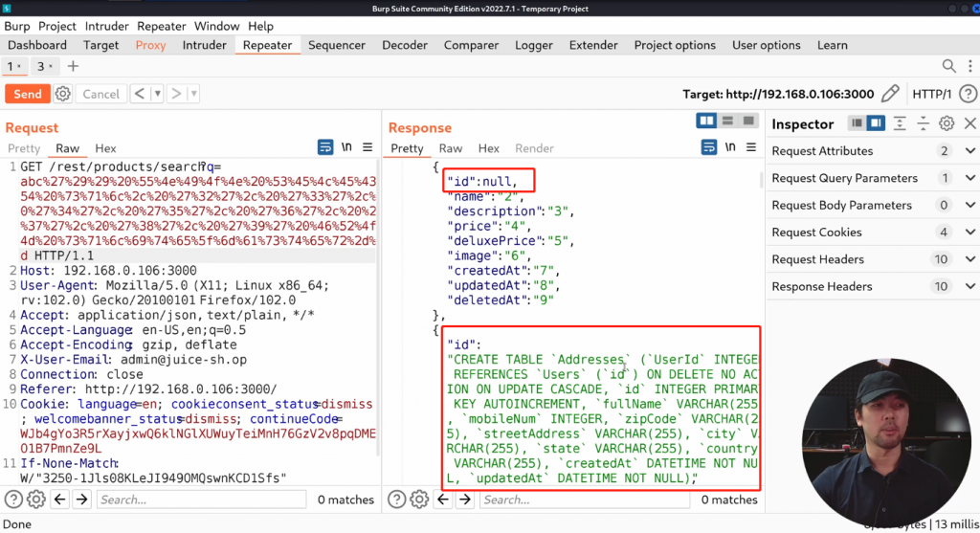Collapse all Inspector sections icon
The height and width of the screenshot is (533, 980).
[924, 123]
